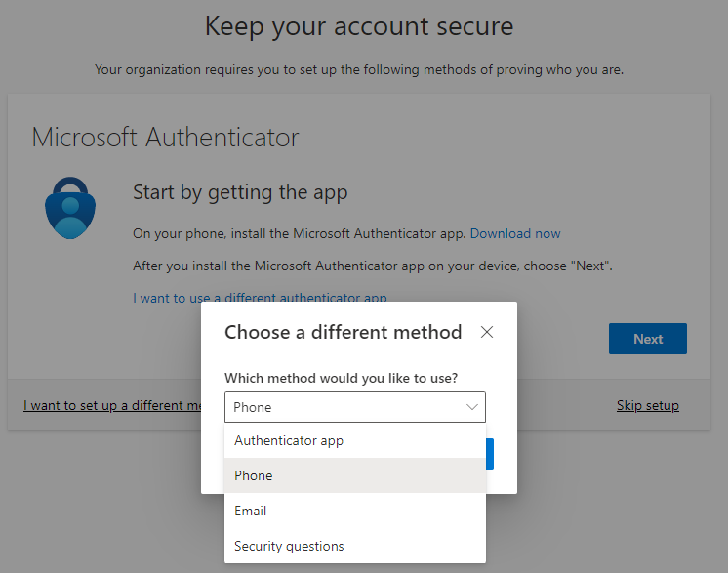Click the Skip setup link
Image resolution: width=728 pixels, height=573 pixels.
pos(648,405)
